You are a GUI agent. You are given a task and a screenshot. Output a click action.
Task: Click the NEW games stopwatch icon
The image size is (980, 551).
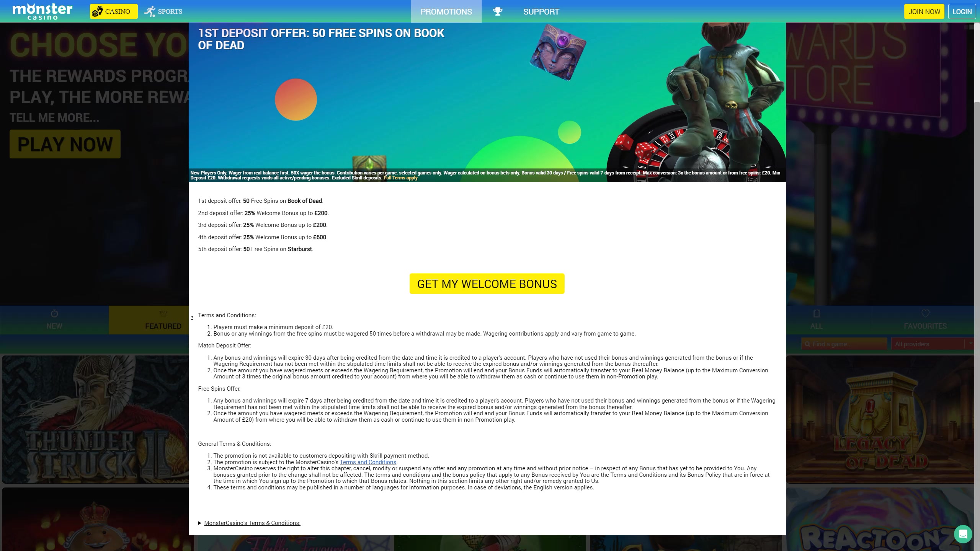54,314
